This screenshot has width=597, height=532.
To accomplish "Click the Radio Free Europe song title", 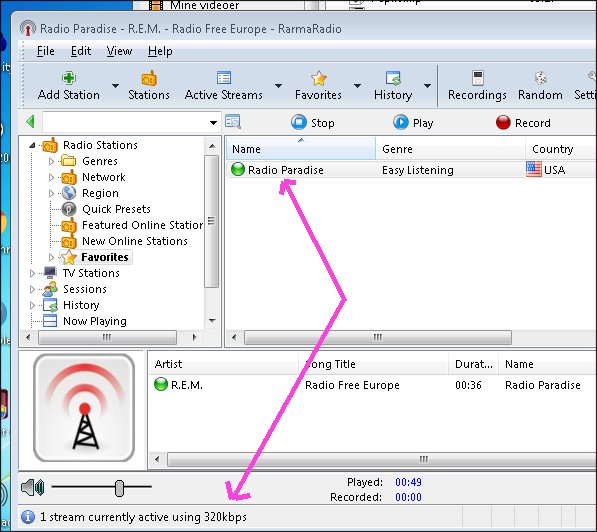I will click(x=352, y=385).
